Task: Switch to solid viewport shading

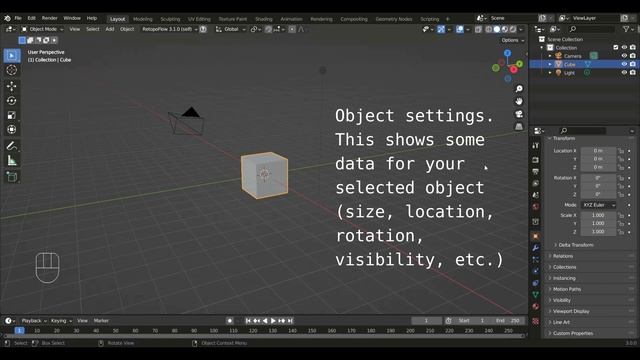Action: (497, 29)
